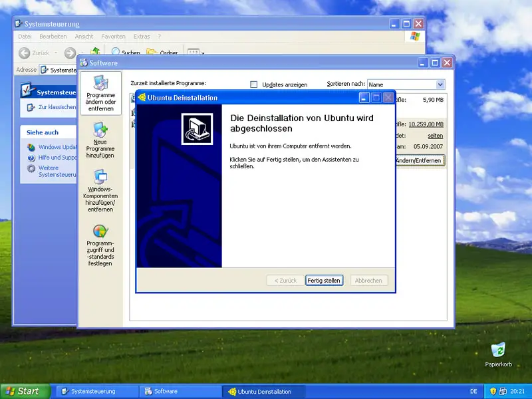Select 'Programme ändern oder entfernen' in sidebar
Screen dimensions: 532x399
(x=100, y=93)
